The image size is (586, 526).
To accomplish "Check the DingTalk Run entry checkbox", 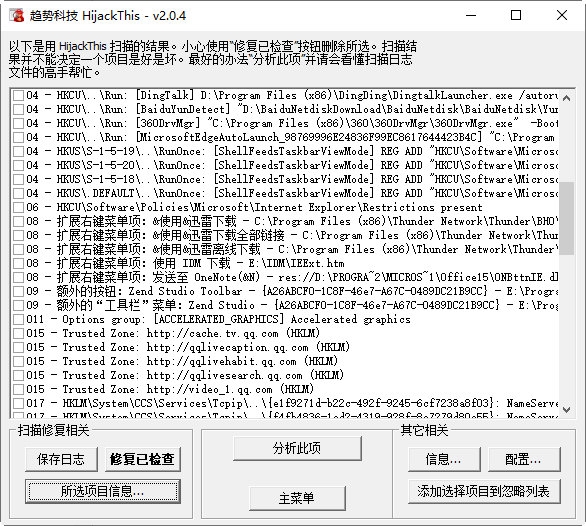I will [18, 95].
